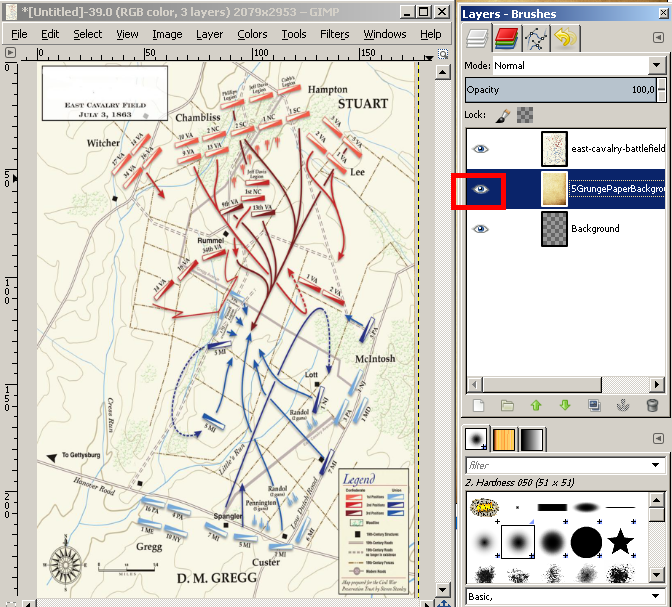
Task: Select the grunge paper layer thumbnail
Action: pos(553,189)
